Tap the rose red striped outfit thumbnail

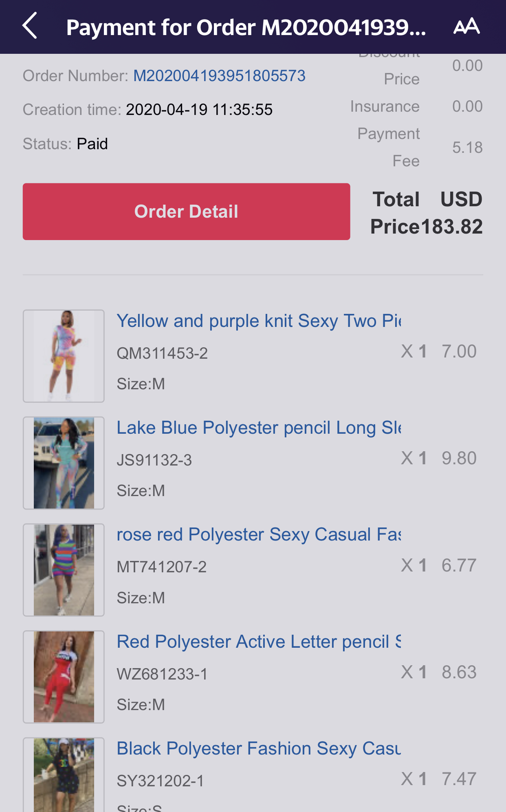[64, 570]
